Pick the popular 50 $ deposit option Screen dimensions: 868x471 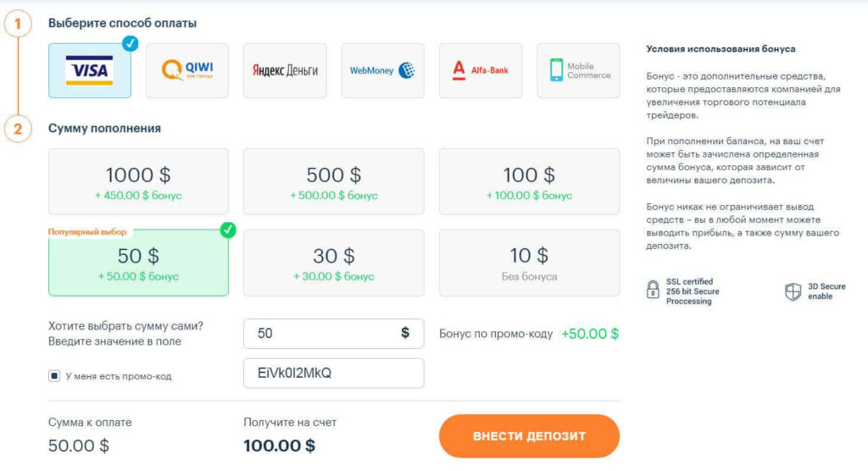pyautogui.click(x=138, y=263)
